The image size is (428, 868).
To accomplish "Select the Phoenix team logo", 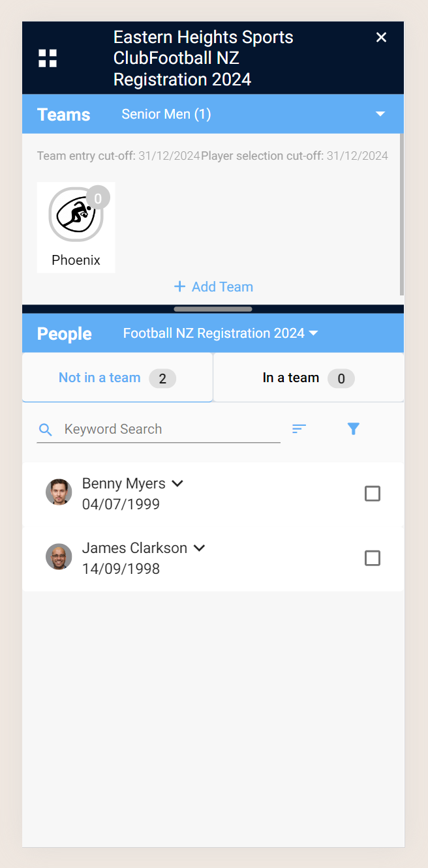I will click(x=76, y=215).
